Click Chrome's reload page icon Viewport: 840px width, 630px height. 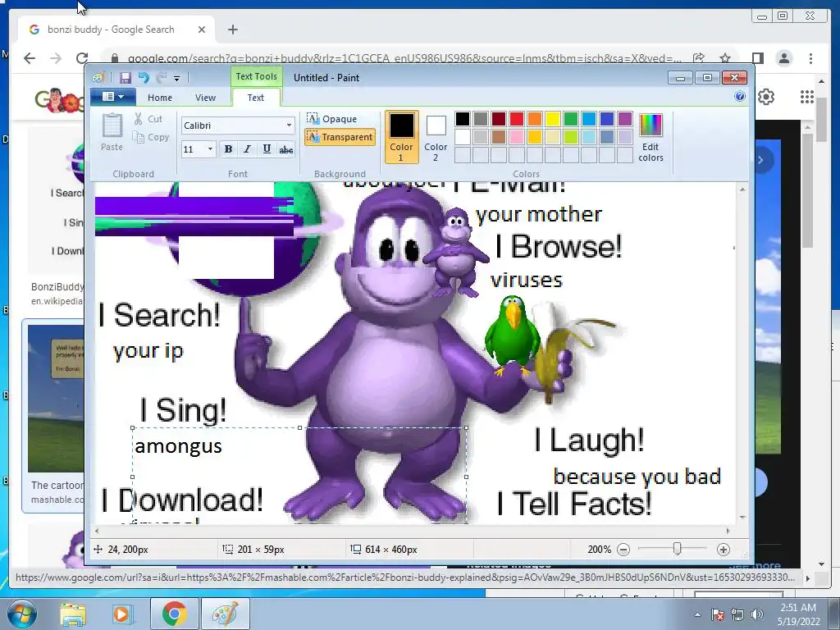82,58
